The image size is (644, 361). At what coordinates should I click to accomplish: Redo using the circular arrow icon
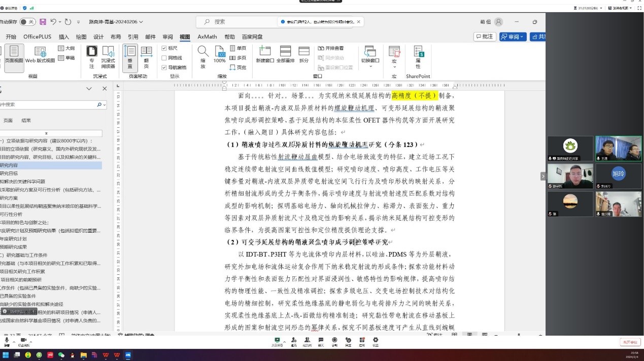[68, 22]
